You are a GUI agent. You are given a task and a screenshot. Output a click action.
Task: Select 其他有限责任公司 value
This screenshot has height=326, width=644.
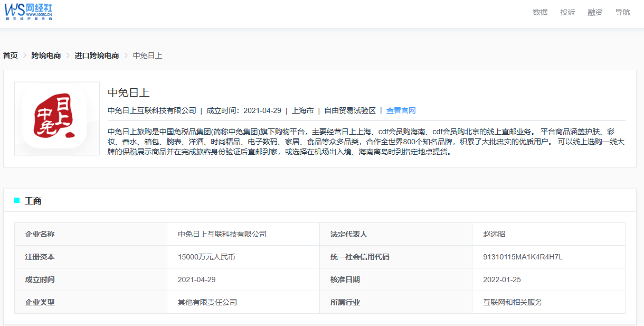point(243,302)
